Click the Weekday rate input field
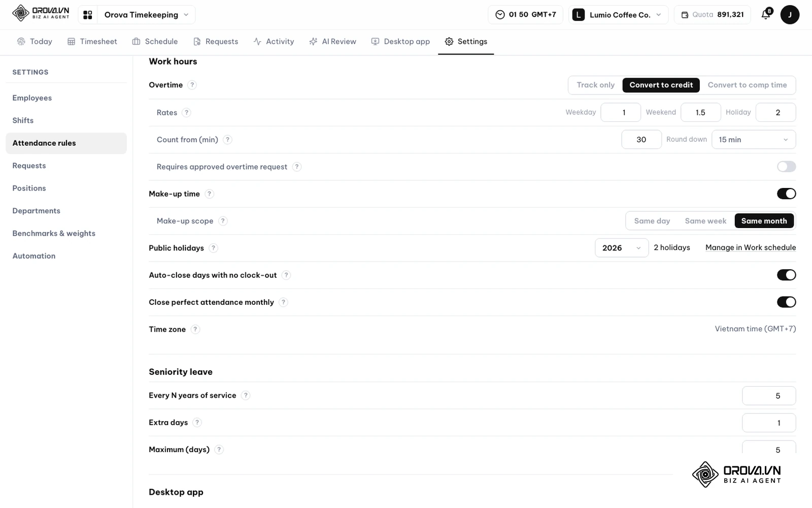812x508 pixels. 621,113
